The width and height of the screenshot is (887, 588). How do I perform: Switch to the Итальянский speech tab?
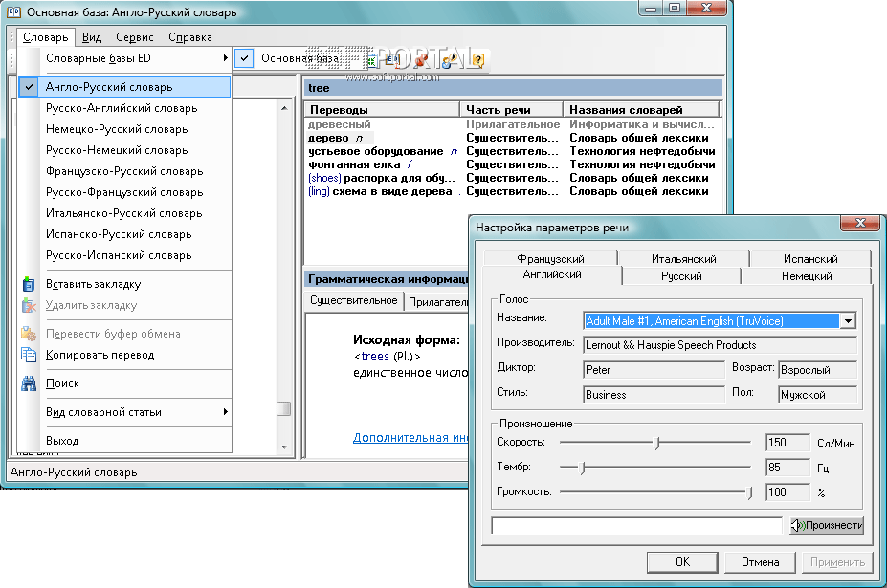click(683, 259)
